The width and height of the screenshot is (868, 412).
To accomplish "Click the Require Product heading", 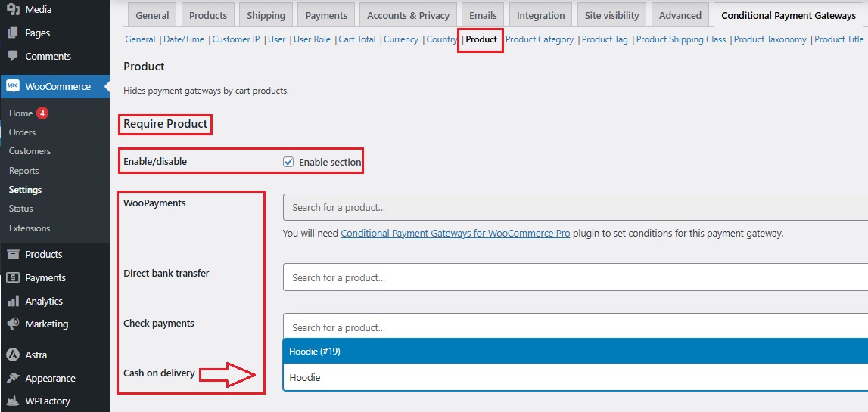I will pyautogui.click(x=166, y=124).
